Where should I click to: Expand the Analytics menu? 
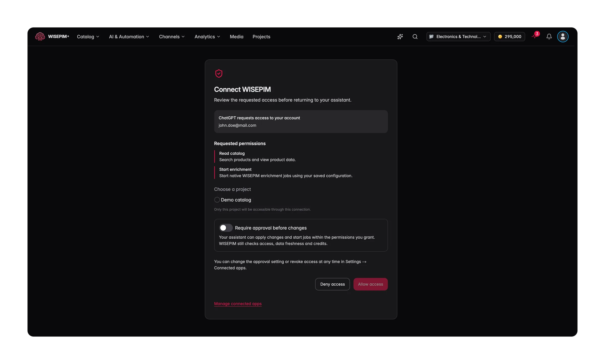207,37
